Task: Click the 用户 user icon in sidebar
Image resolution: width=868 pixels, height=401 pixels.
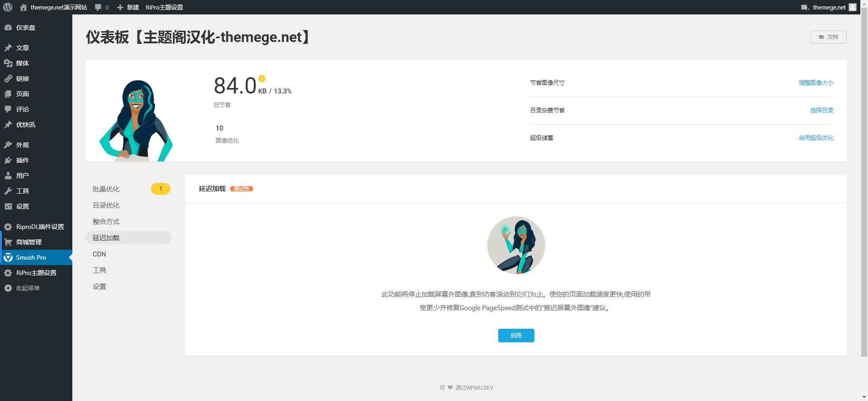Action: (x=8, y=176)
